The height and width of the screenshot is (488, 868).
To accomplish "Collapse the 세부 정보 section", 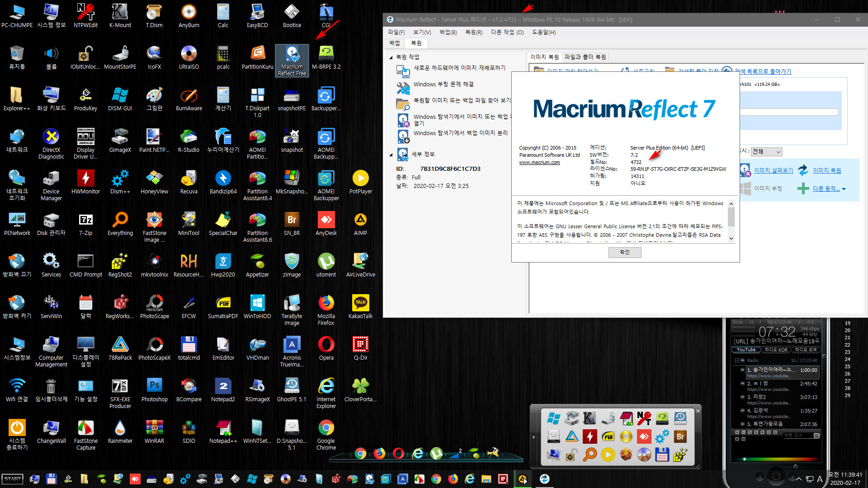I will click(x=391, y=155).
